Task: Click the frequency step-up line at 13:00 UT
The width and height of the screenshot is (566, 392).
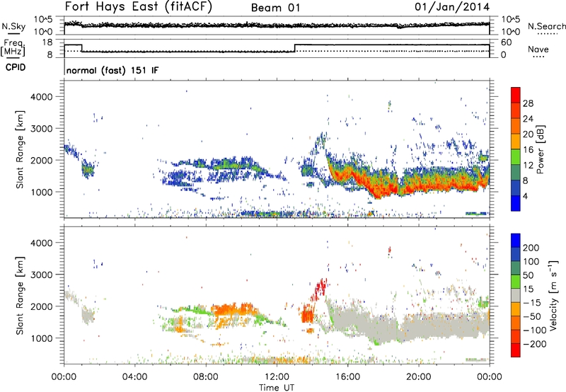Action: [x=295, y=48]
